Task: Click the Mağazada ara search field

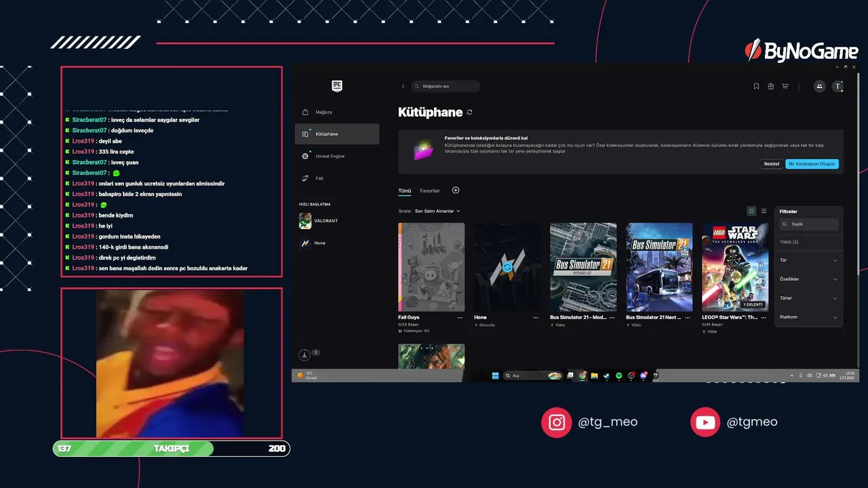Action: click(446, 86)
